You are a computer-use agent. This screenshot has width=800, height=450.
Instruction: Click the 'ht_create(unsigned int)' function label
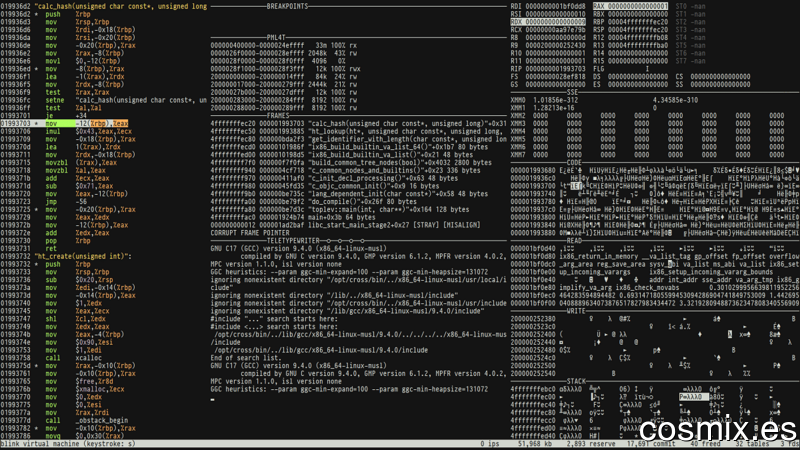tap(83, 256)
